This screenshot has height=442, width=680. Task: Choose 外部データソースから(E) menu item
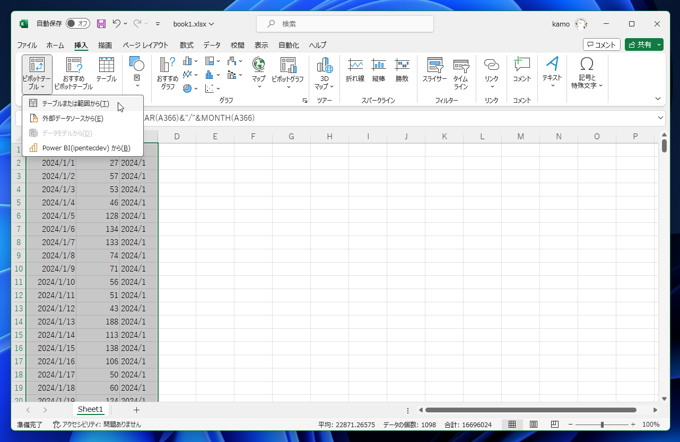point(82,118)
